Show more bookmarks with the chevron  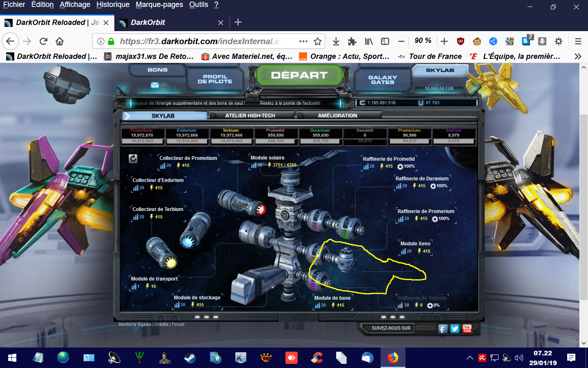click(x=578, y=56)
